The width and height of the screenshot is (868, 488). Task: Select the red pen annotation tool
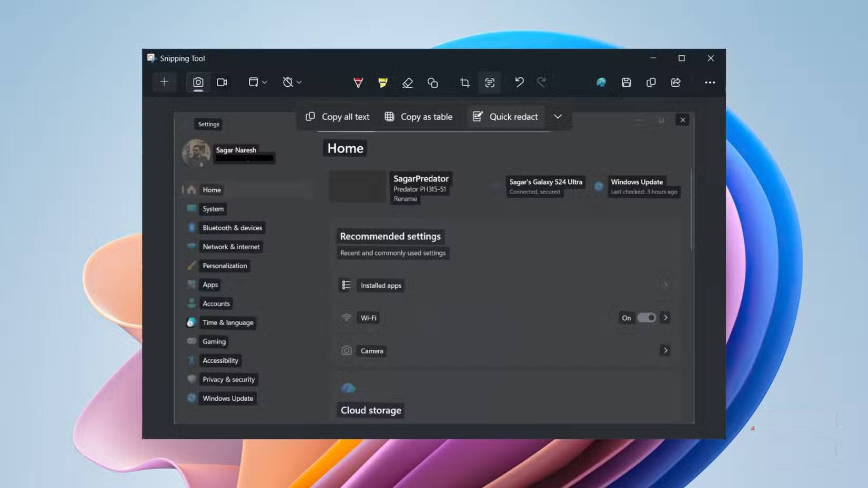pyautogui.click(x=358, y=83)
